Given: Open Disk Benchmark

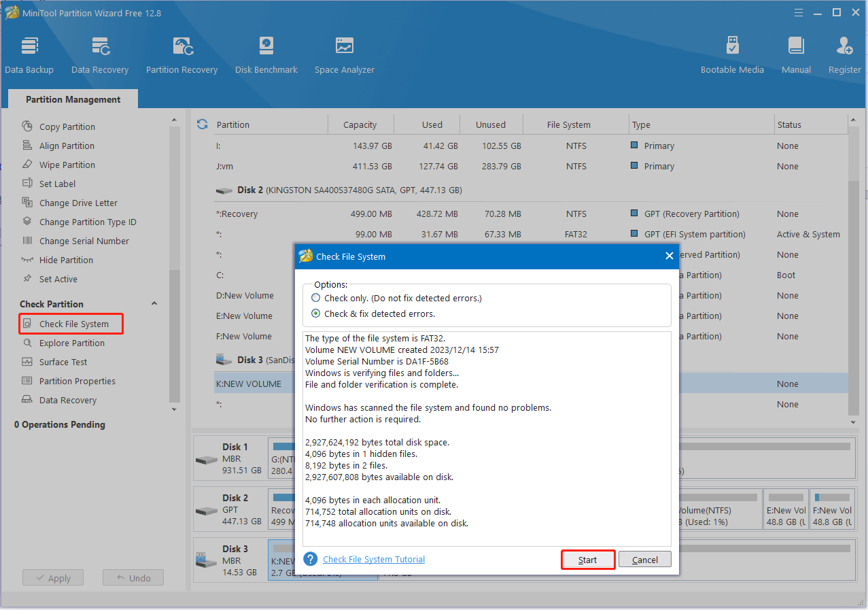Looking at the screenshot, I should [266, 54].
